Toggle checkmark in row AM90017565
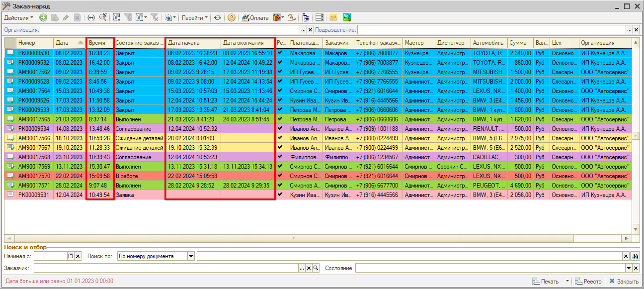Viewport: 644px width, 289px height. (x=280, y=119)
